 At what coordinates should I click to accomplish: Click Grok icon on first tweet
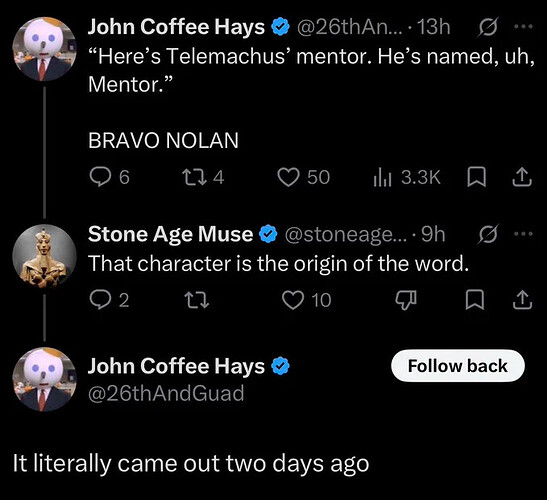pyautogui.click(x=488, y=27)
